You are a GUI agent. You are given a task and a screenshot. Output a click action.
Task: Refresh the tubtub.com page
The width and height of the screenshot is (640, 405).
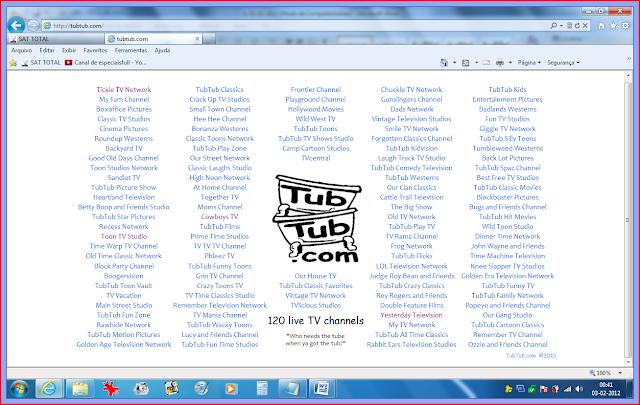[x=577, y=26]
